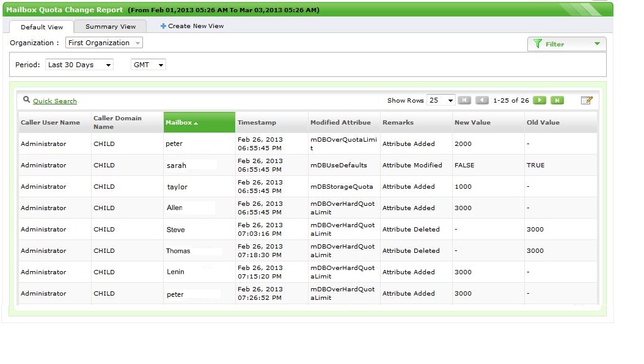Switch to the Summary View tab
This screenshot has height=364, width=644.
coord(111,27)
